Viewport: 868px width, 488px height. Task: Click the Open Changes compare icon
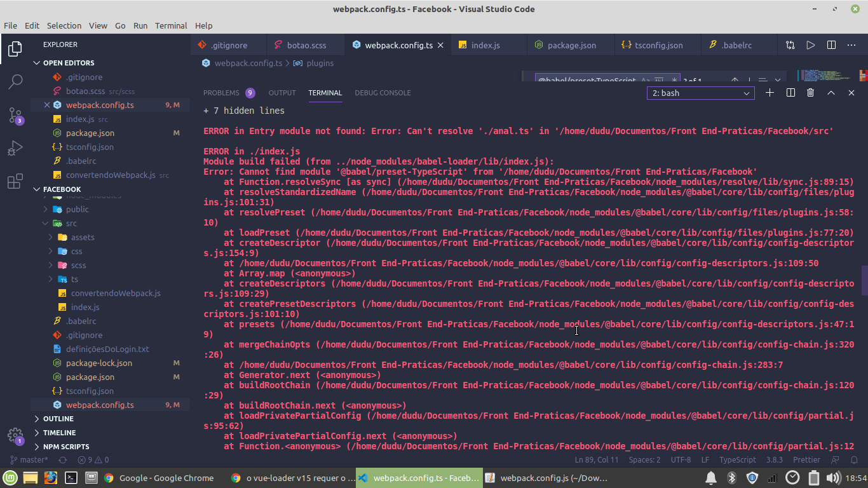790,45
